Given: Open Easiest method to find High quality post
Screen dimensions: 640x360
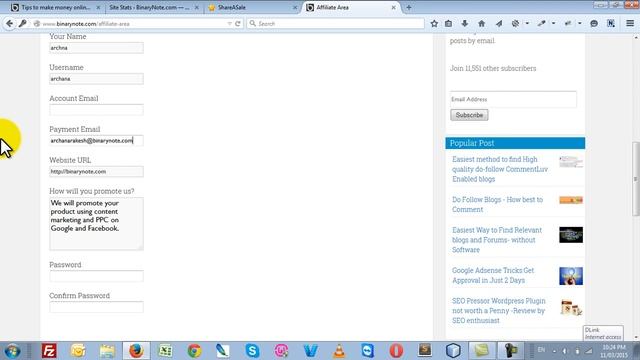Looking at the screenshot, I should click(x=500, y=169).
